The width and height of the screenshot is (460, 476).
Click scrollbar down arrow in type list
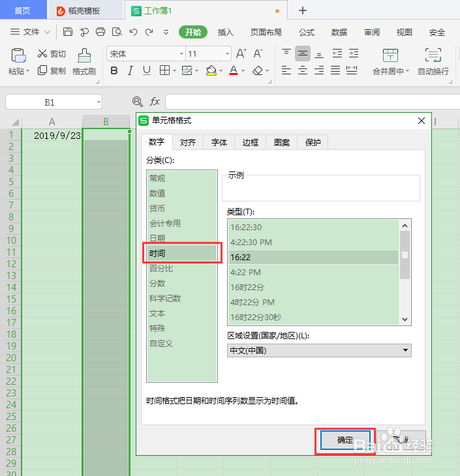coord(405,320)
